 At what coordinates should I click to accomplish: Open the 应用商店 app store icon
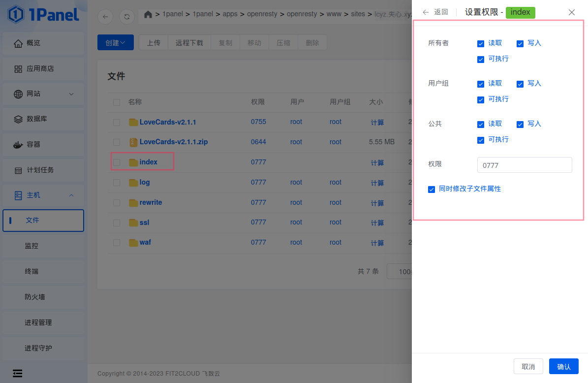click(x=18, y=69)
